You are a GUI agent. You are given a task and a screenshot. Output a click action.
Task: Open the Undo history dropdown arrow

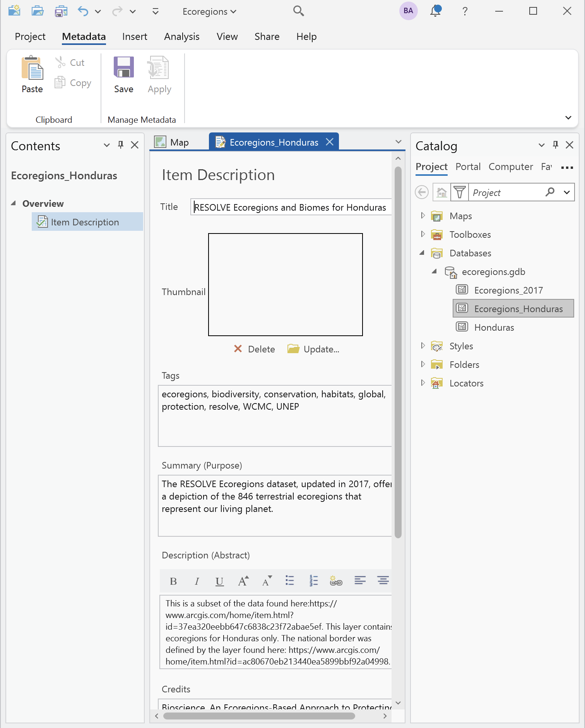point(98,12)
